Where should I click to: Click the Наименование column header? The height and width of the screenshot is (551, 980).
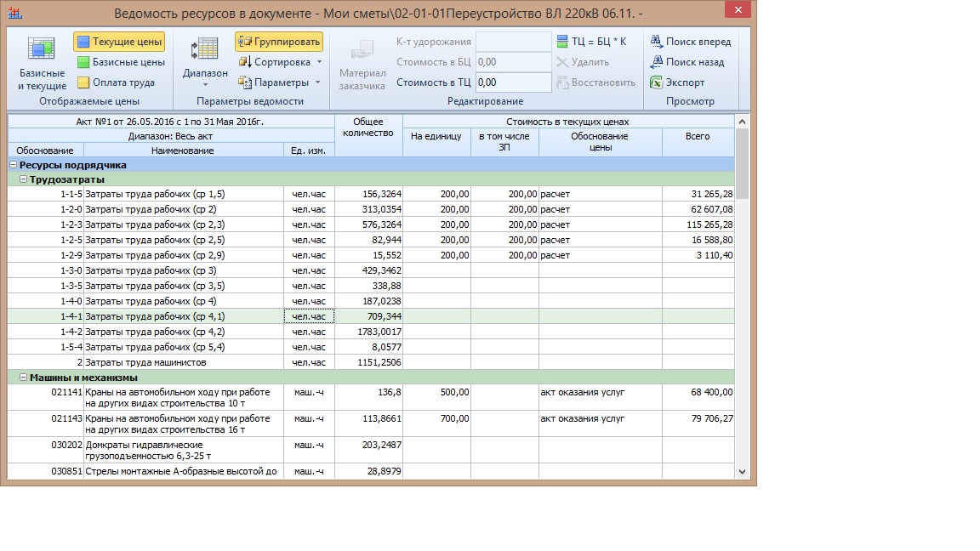pos(183,151)
